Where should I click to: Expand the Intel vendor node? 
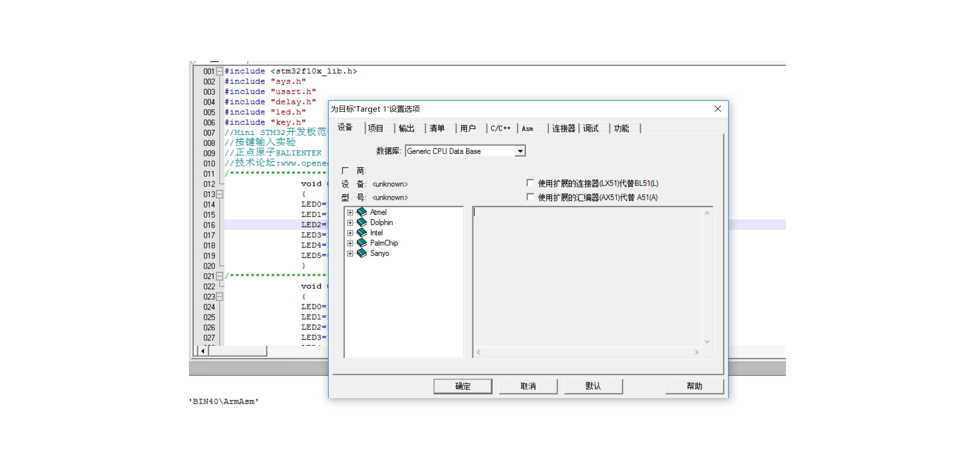tap(350, 233)
